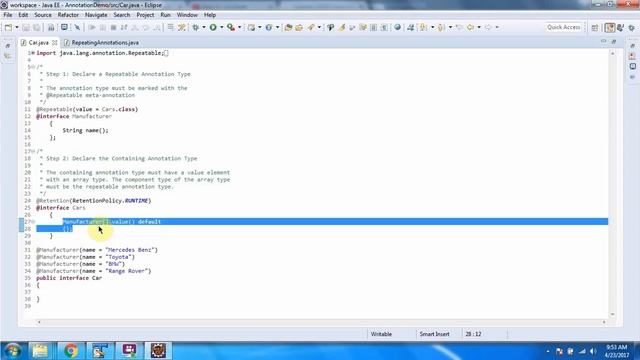Collapse the comment block at line 17
The height and width of the screenshot is (360, 640).
(x=33, y=151)
